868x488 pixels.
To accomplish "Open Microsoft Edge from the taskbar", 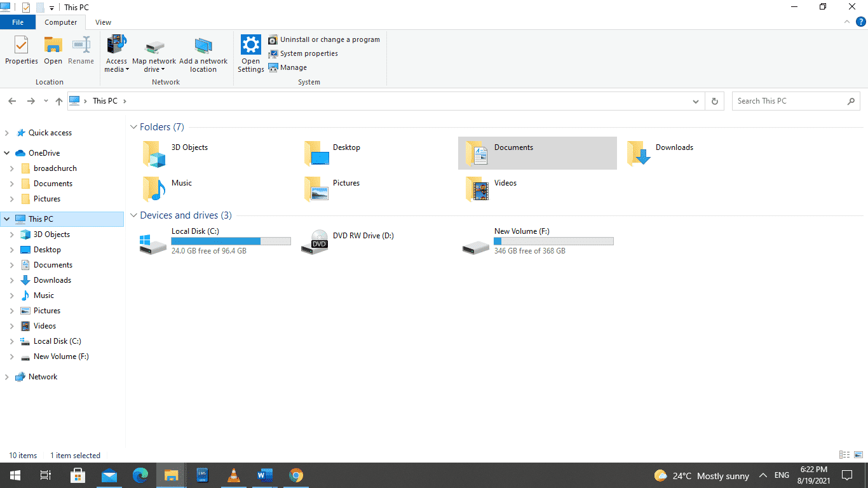I will 140,475.
